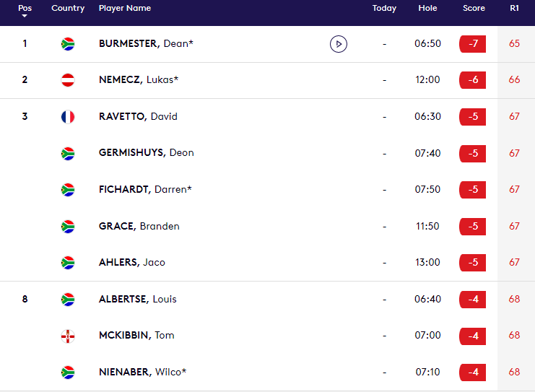The image size is (535, 392).
Task: Sort leaderboard by Pos column
Action: (x=25, y=9)
